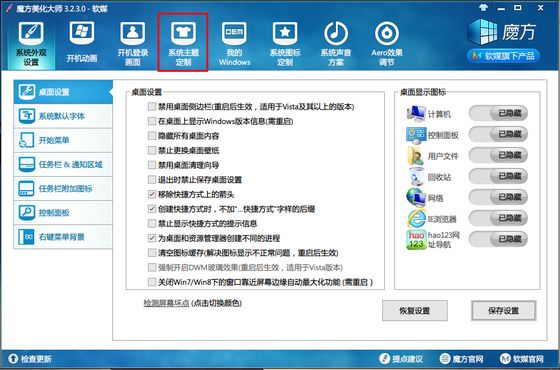
Task: Toggle 控制面板 desktop icon visibility switch
Action: (498, 135)
